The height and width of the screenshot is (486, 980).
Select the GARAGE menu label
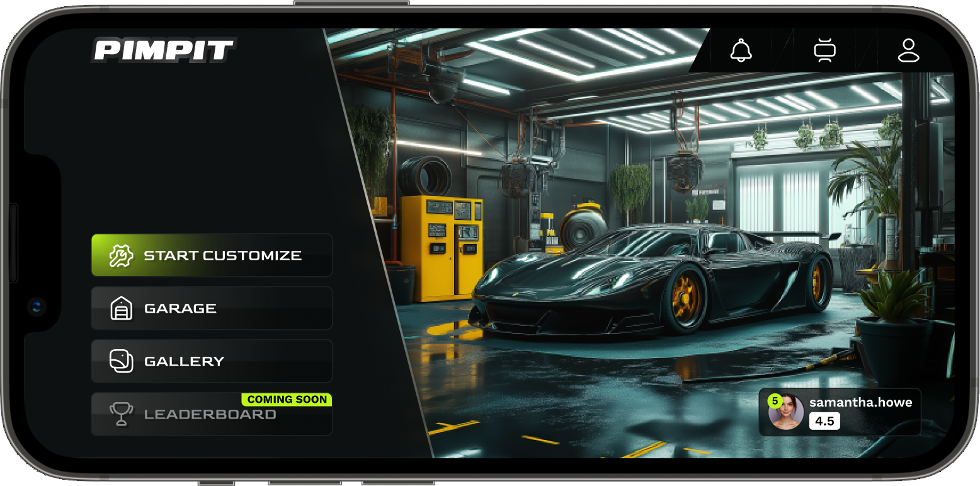coord(180,309)
